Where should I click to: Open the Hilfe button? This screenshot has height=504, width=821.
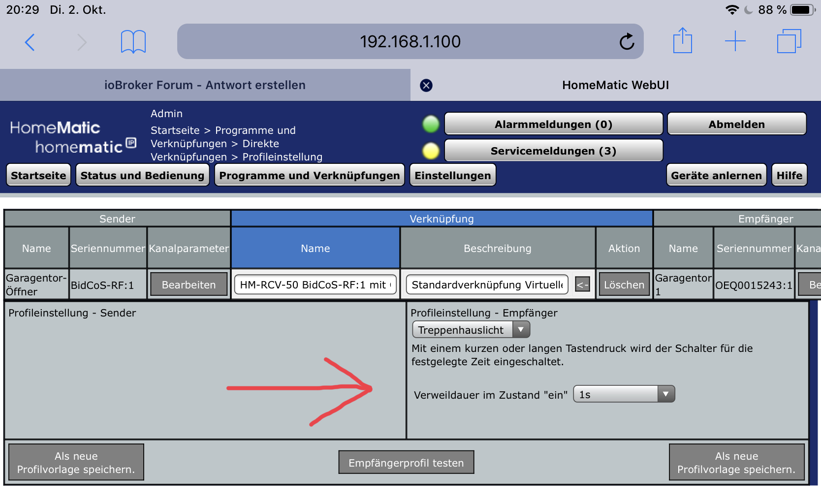[x=789, y=175]
